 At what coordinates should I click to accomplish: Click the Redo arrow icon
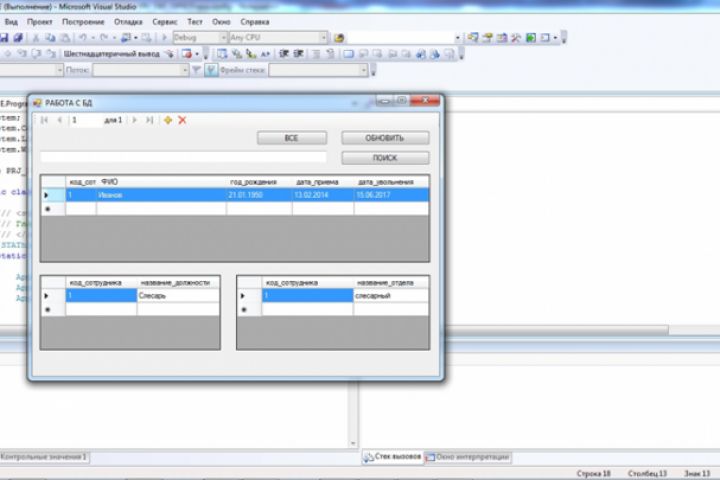click(104, 38)
